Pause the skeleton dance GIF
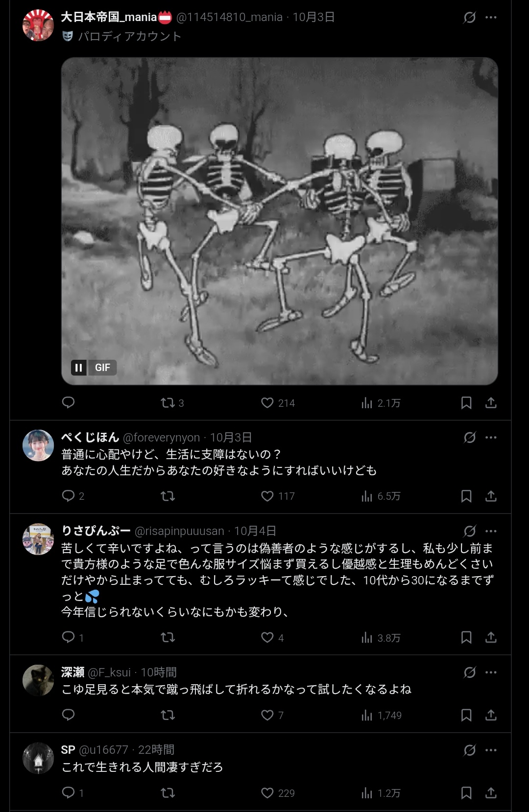Viewport: 529px width, 812px height. tap(78, 368)
